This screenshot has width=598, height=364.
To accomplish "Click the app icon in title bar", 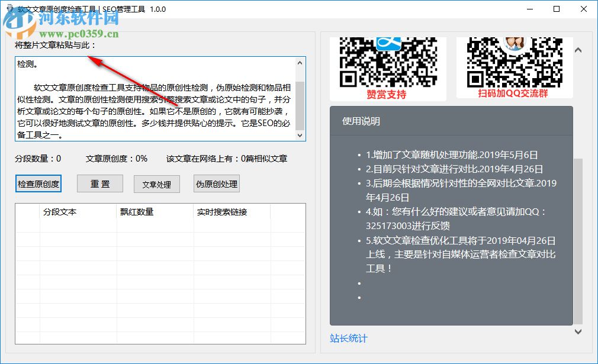I will pos(10,9).
